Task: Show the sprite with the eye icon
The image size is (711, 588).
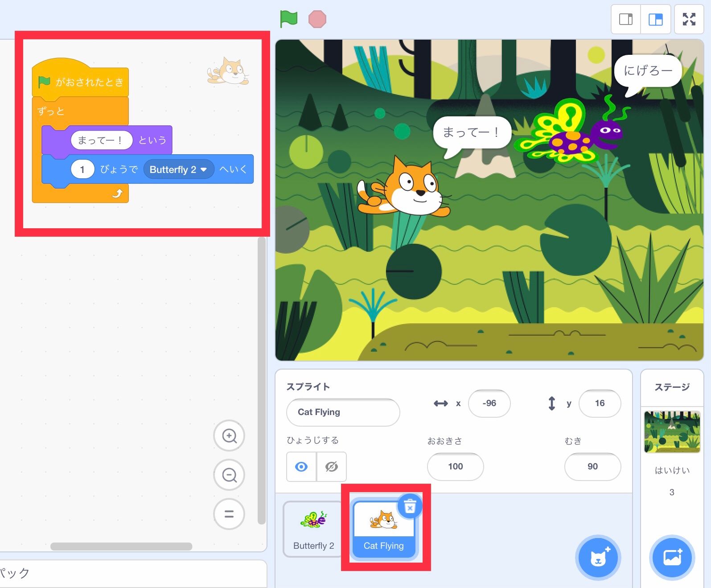Action: (301, 467)
